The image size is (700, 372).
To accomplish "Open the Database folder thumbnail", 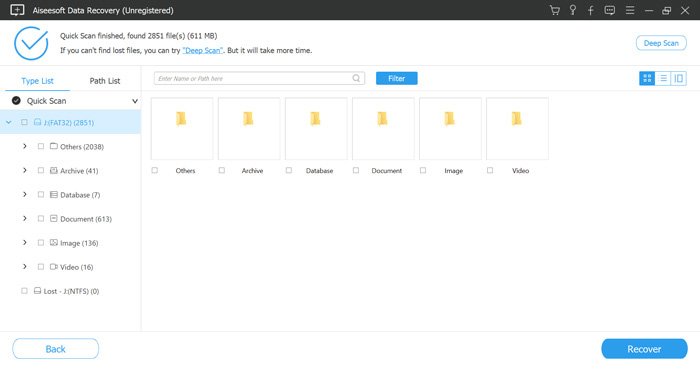I will tap(316, 129).
